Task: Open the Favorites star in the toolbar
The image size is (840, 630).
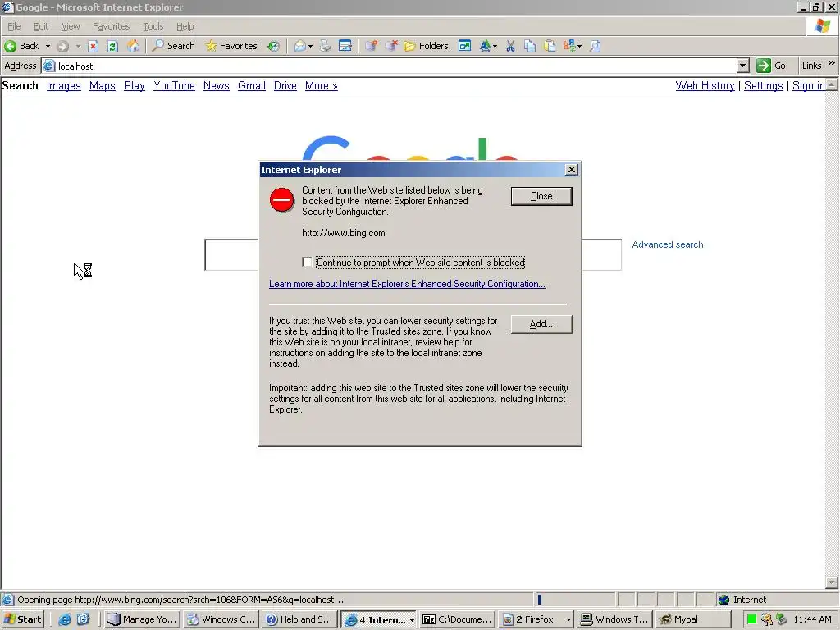Action: click(231, 46)
